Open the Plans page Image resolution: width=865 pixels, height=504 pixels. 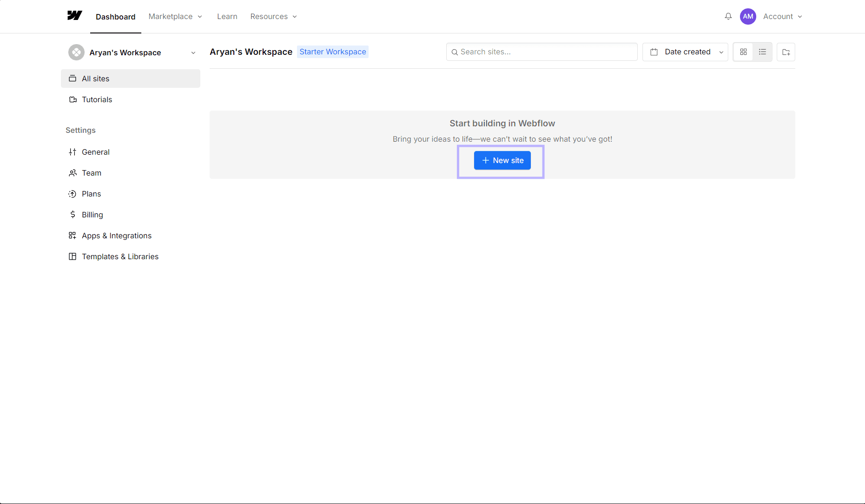point(131,194)
